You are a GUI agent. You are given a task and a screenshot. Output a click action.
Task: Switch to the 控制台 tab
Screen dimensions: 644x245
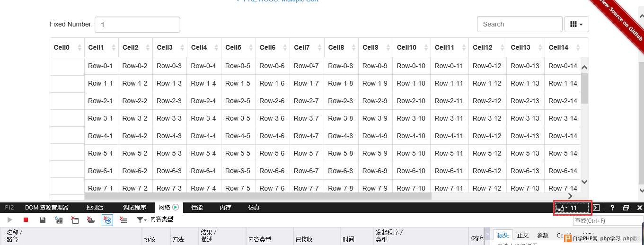point(95,208)
